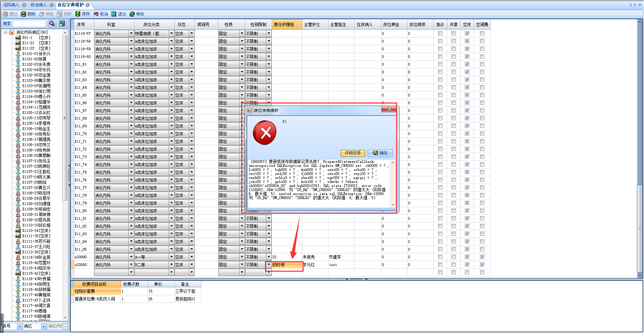Image resolution: width=644 pixels, height=333 pixels.
Task: Click the 取消 (cancel) toolbar icon
Action: [x=96, y=14]
